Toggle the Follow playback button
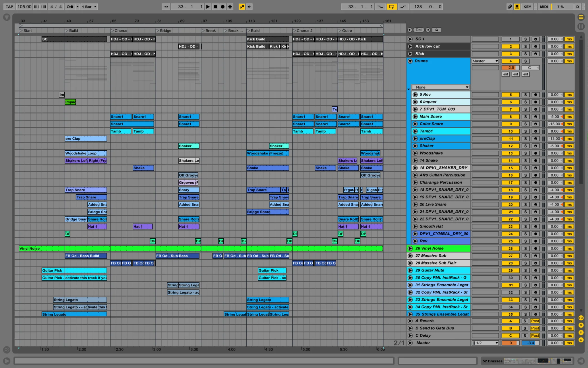The height and width of the screenshot is (368, 588). (166, 7)
